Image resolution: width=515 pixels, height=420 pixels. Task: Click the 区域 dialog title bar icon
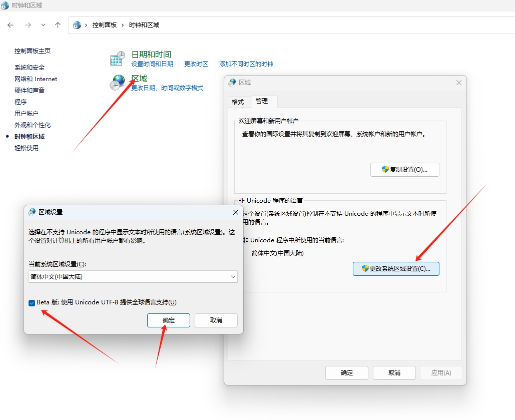(x=233, y=83)
